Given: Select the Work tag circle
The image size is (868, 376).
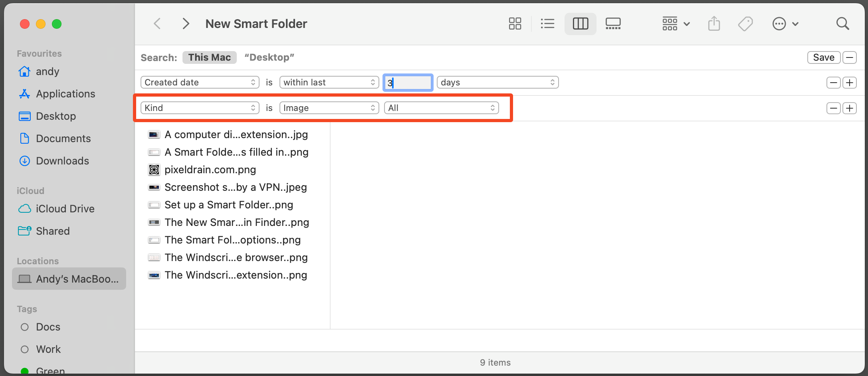Looking at the screenshot, I should coord(25,349).
